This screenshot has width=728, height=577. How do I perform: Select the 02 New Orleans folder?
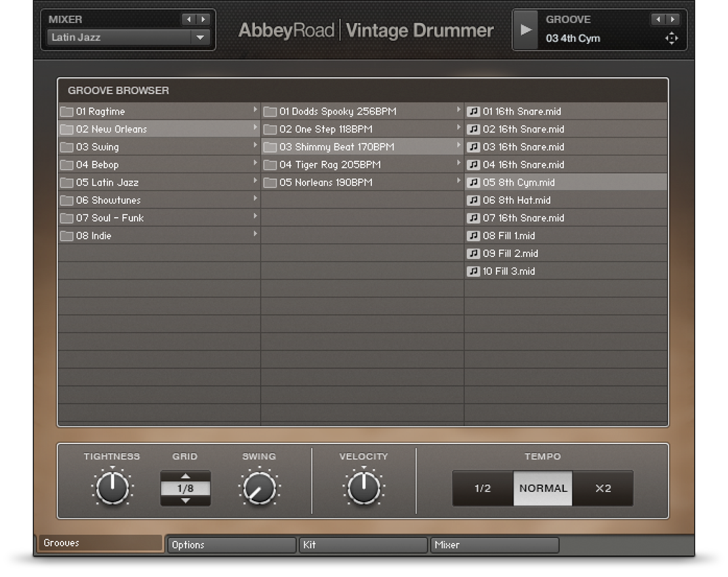point(159,129)
